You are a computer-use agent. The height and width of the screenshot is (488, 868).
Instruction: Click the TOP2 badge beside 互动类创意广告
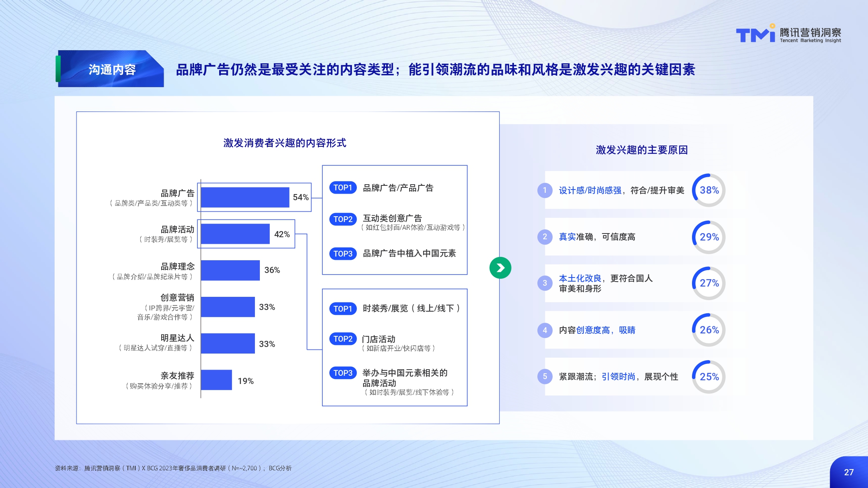343,219
